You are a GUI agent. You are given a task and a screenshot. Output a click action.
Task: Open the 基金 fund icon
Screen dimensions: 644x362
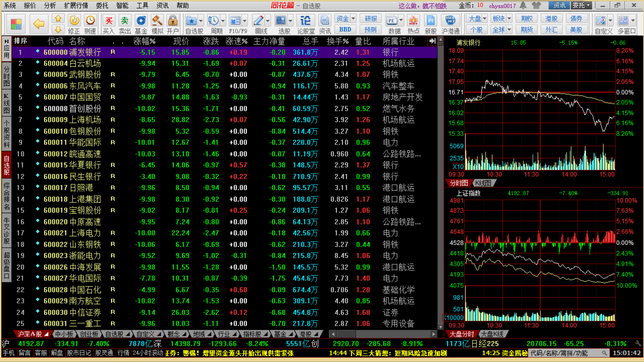[141, 24]
